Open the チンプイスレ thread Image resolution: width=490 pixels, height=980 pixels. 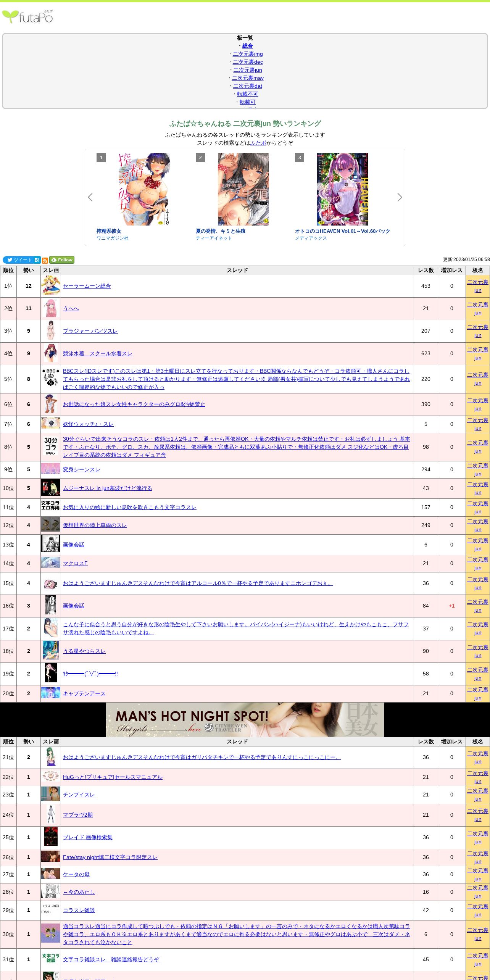(x=79, y=795)
